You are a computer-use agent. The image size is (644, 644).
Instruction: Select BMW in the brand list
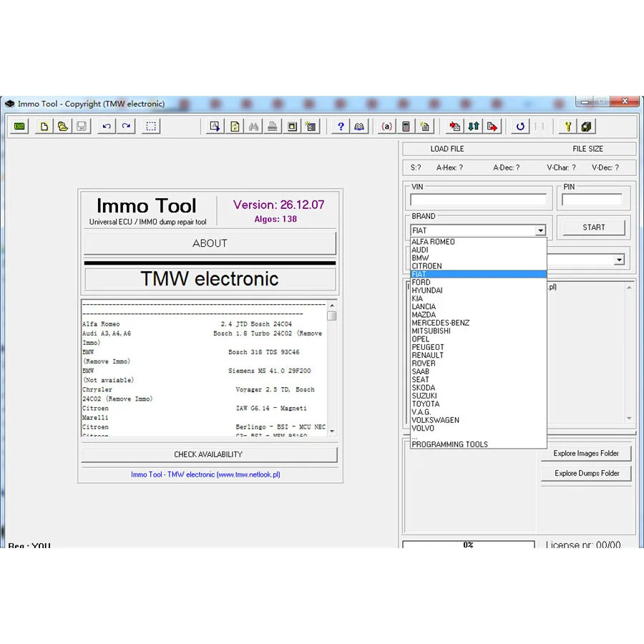pos(479,258)
